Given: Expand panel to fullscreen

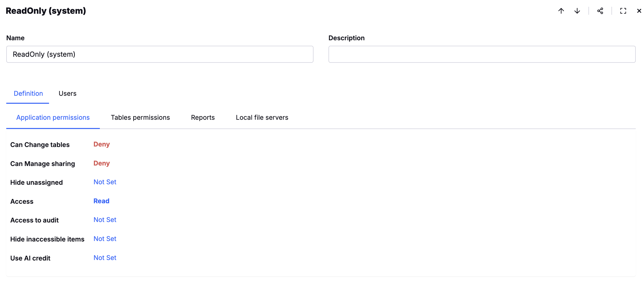Looking at the screenshot, I should tap(623, 11).
